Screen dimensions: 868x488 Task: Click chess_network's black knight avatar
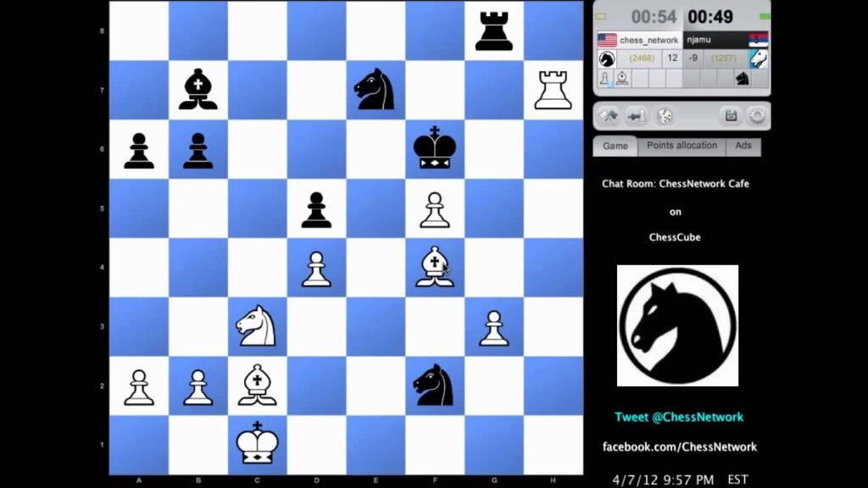click(607, 58)
